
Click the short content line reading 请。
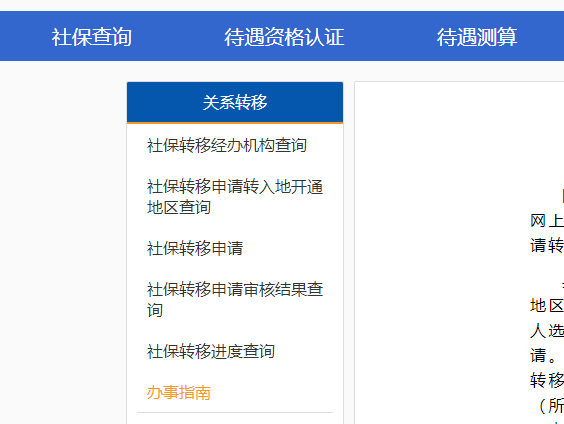tap(543, 356)
